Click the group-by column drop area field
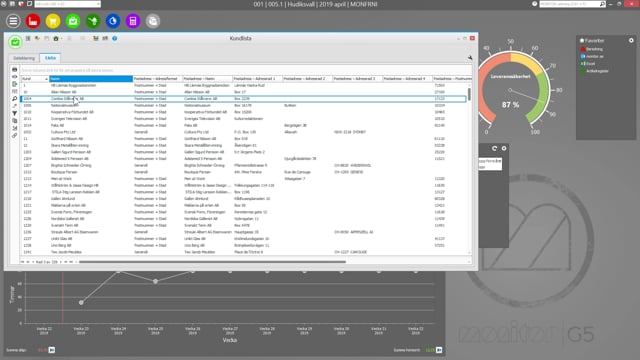The height and width of the screenshot is (360, 640). pos(246,70)
